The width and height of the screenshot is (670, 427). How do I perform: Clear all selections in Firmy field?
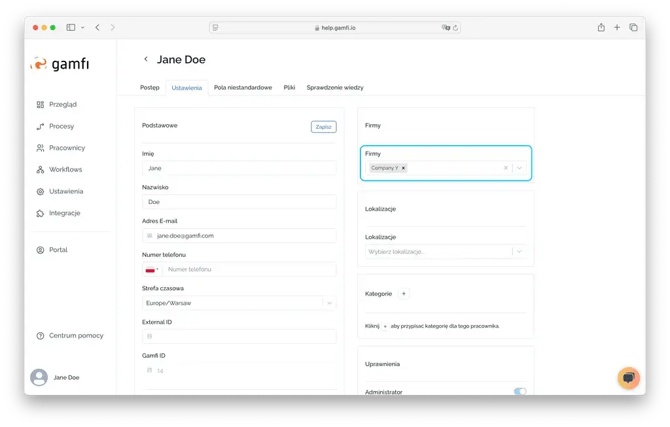point(505,168)
